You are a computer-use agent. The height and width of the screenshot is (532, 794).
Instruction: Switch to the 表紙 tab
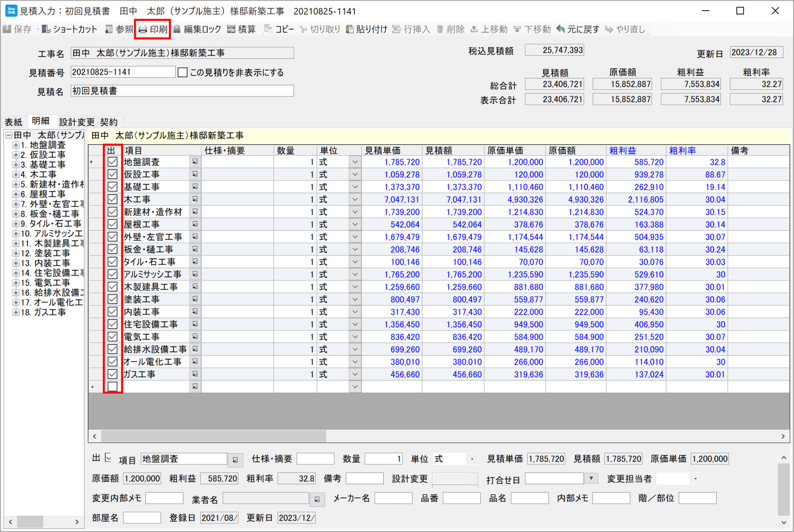[14, 122]
